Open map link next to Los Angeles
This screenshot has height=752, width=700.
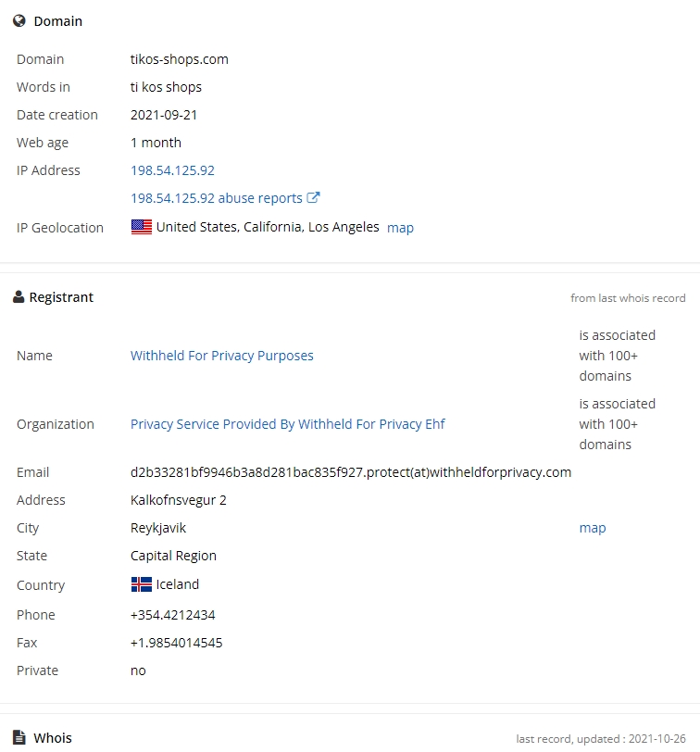pyautogui.click(x=400, y=228)
